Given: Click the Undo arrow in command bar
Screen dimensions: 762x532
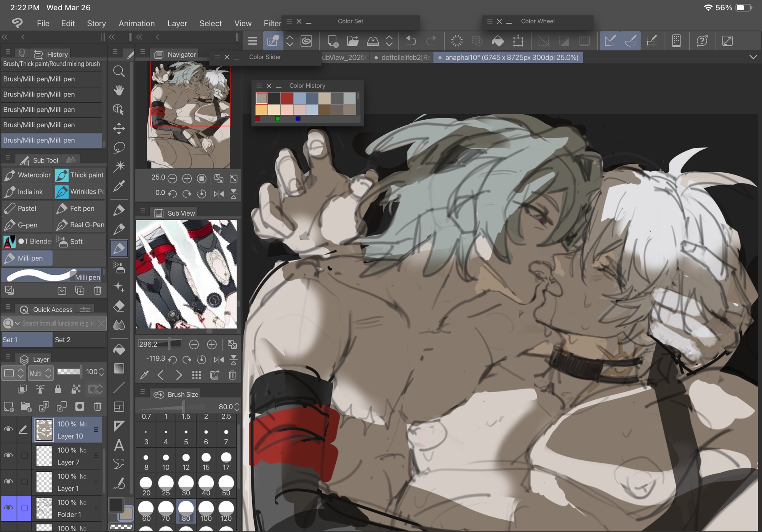Looking at the screenshot, I should (411, 41).
